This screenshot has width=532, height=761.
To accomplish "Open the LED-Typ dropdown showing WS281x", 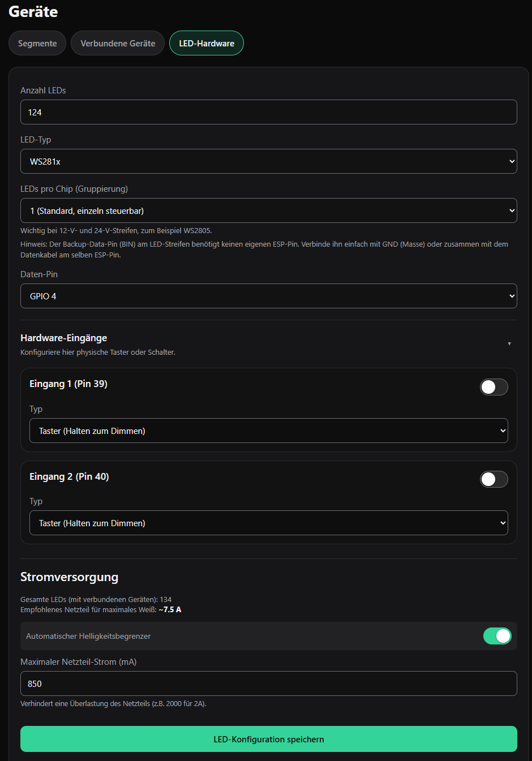I will pyautogui.click(x=269, y=161).
